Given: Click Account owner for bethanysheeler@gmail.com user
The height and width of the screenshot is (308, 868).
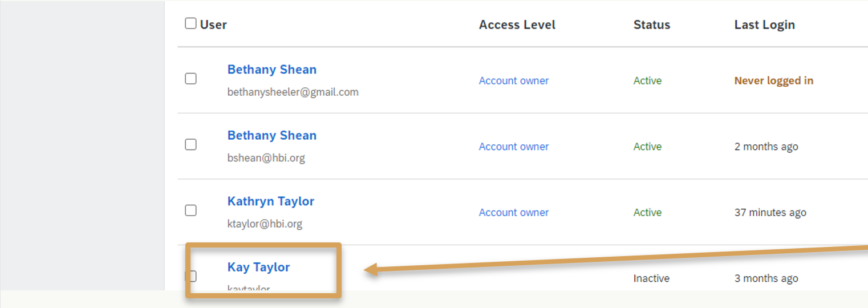Looking at the screenshot, I should point(513,81).
